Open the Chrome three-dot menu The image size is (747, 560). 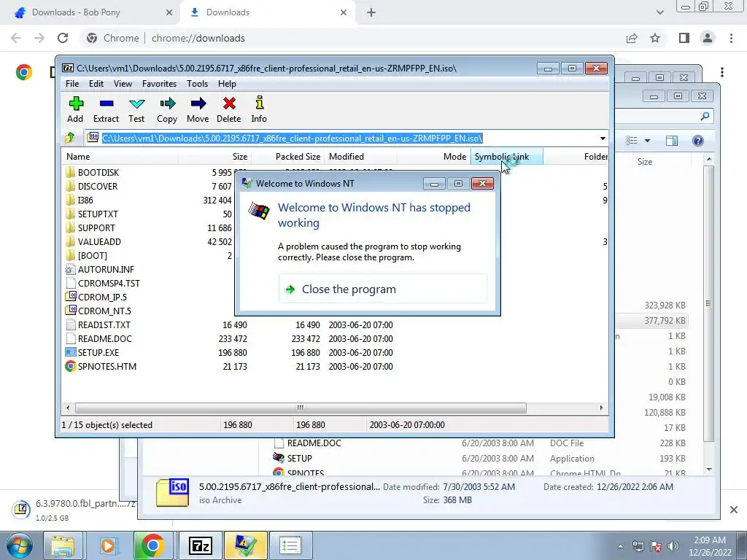[731, 38]
